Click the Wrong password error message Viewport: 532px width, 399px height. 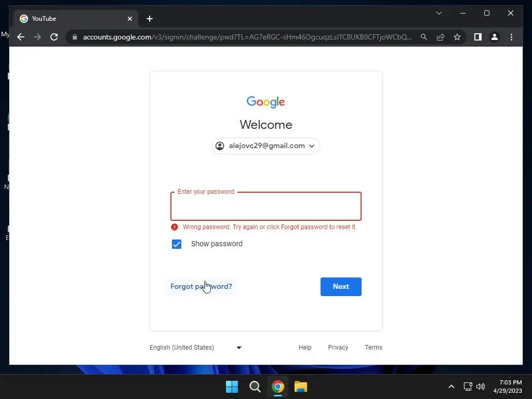click(270, 227)
